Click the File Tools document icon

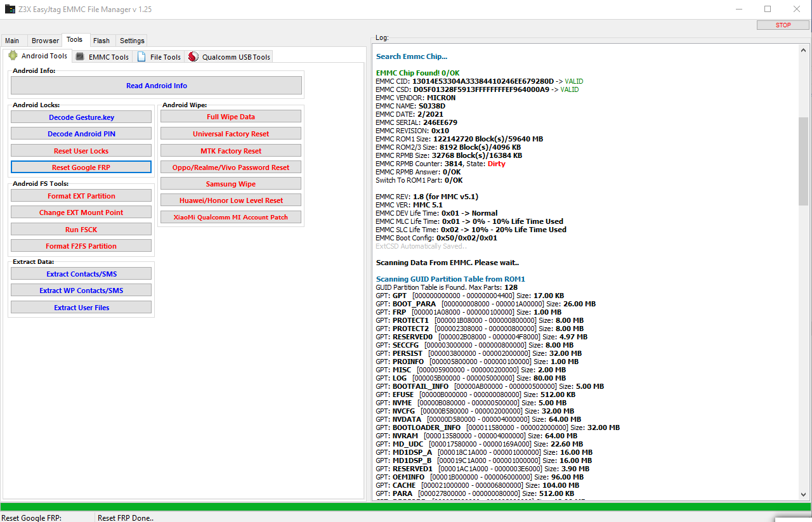point(141,56)
